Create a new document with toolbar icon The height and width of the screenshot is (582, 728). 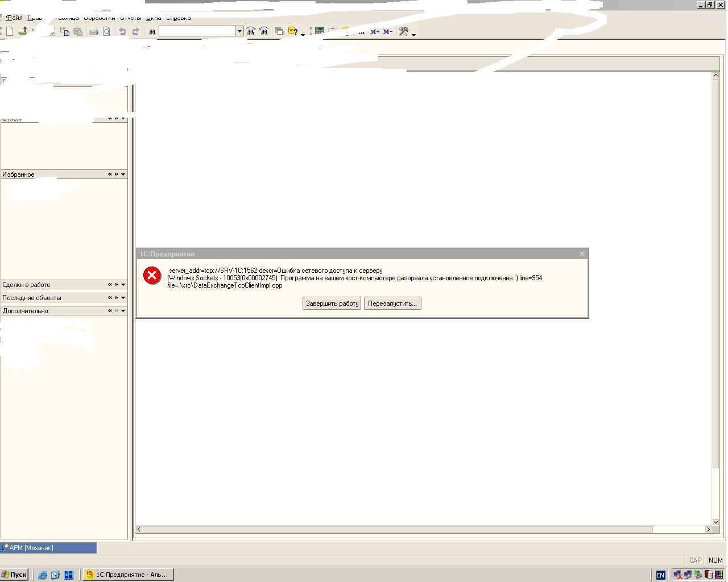tap(10, 31)
